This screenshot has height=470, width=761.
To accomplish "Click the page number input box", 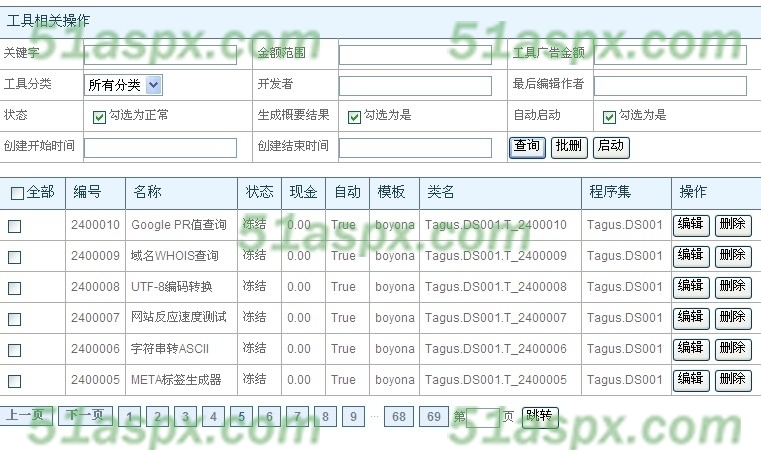I will coord(483,418).
